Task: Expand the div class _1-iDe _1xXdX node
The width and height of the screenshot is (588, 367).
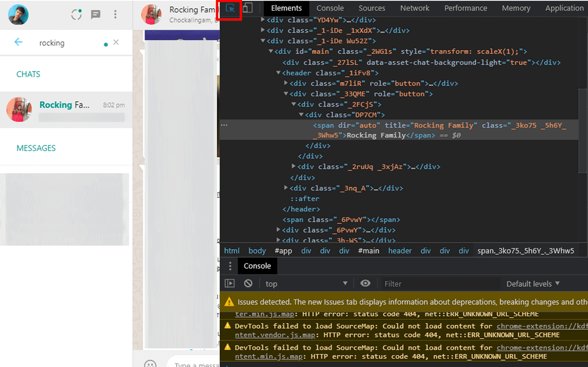Action: (263, 30)
